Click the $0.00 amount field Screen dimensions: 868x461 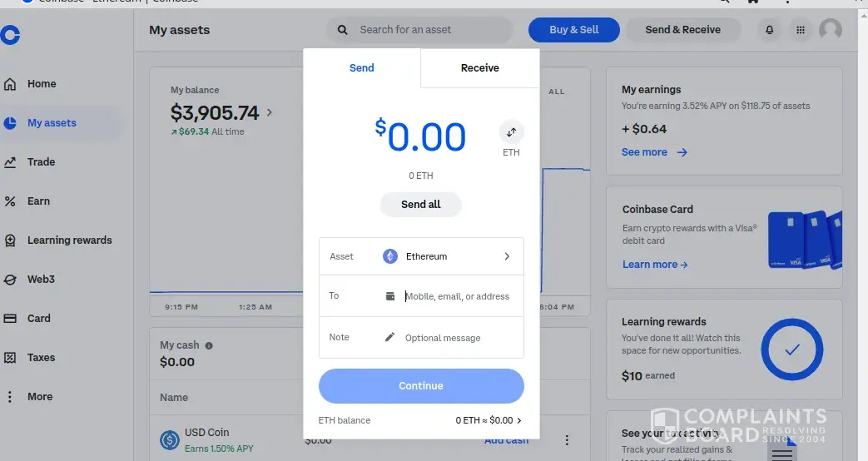coord(420,136)
